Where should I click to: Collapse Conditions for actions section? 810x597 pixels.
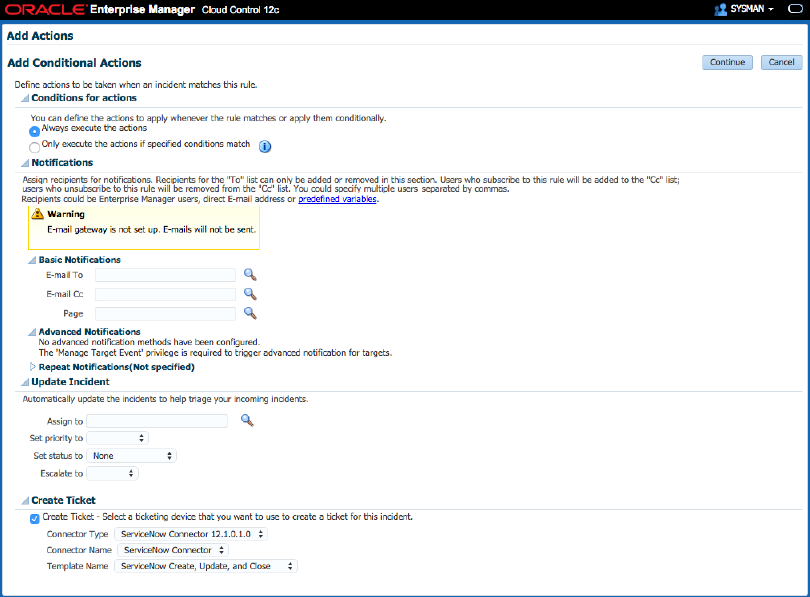(x=25, y=98)
